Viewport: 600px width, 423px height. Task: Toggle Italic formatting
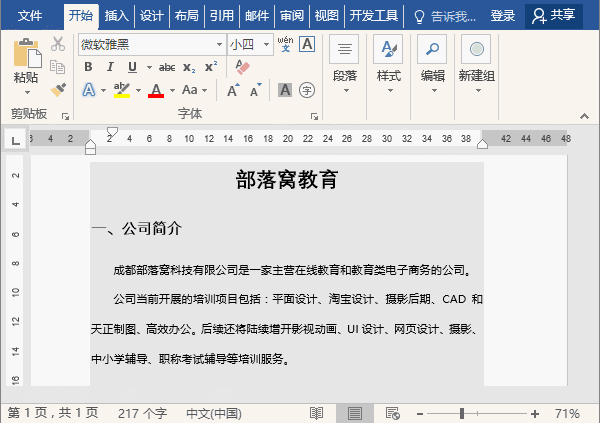[x=110, y=67]
